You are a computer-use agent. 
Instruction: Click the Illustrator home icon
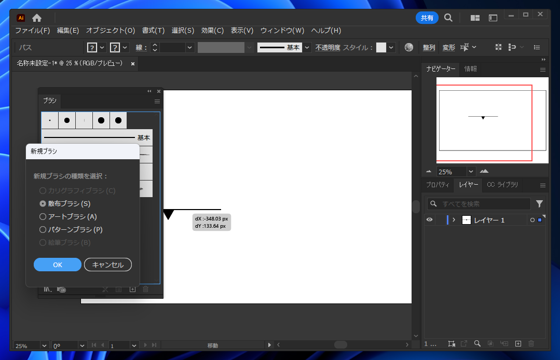(37, 18)
